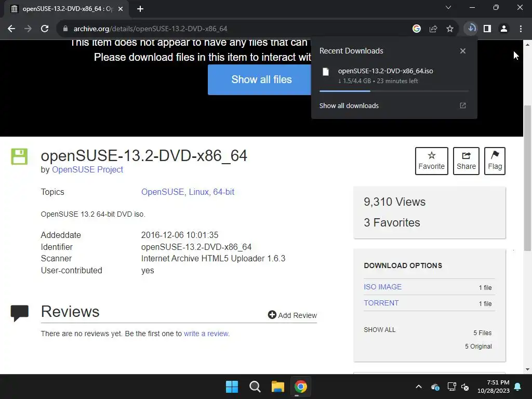Favorite this item with the star button
Viewport: 532px width, 399px height.
click(x=432, y=161)
